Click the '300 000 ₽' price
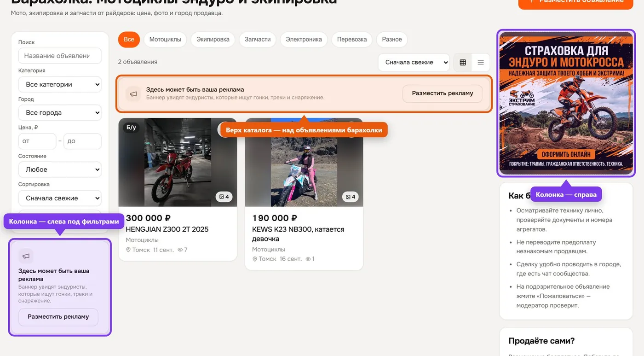This screenshot has height=356, width=644. tap(148, 218)
